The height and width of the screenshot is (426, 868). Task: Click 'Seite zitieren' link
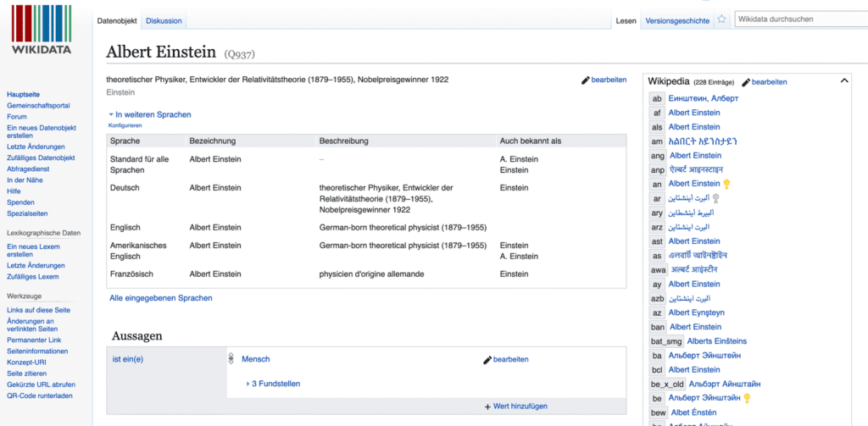pyautogui.click(x=26, y=373)
